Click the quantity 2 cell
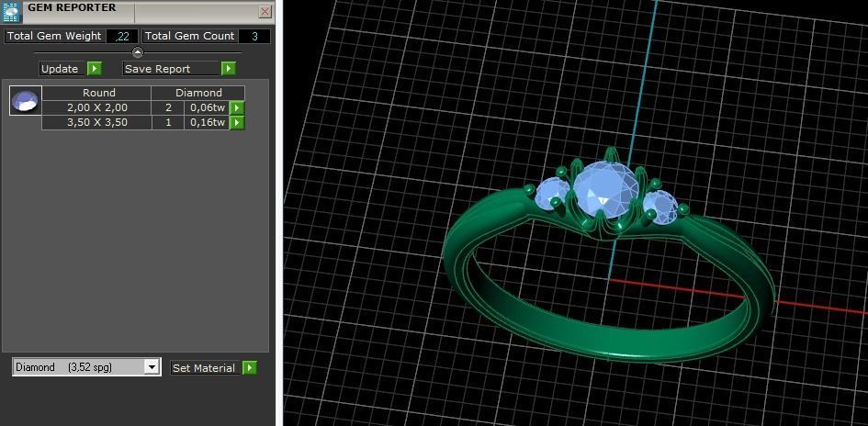The image size is (868, 426). tap(168, 107)
